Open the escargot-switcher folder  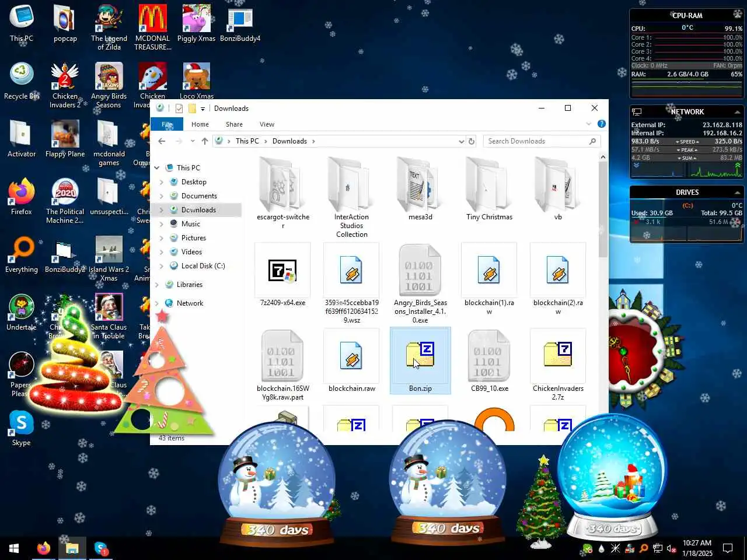point(283,192)
